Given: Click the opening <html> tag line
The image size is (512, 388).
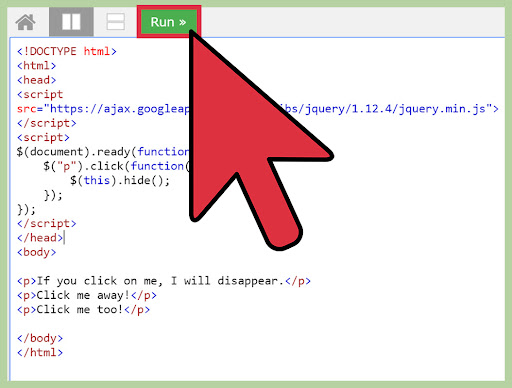Looking at the screenshot, I should pyautogui.click(x=36, y=66).
